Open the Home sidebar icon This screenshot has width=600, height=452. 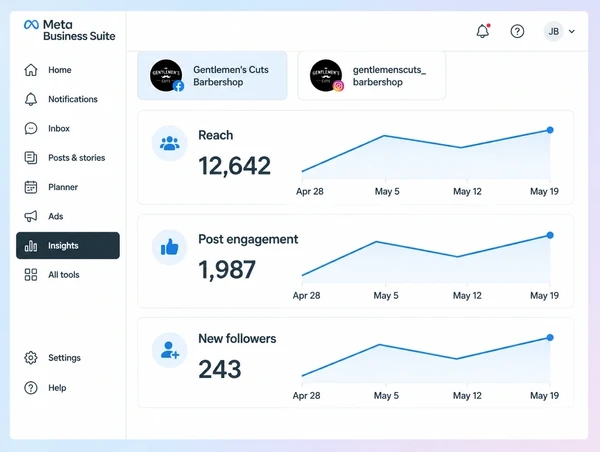31,70
